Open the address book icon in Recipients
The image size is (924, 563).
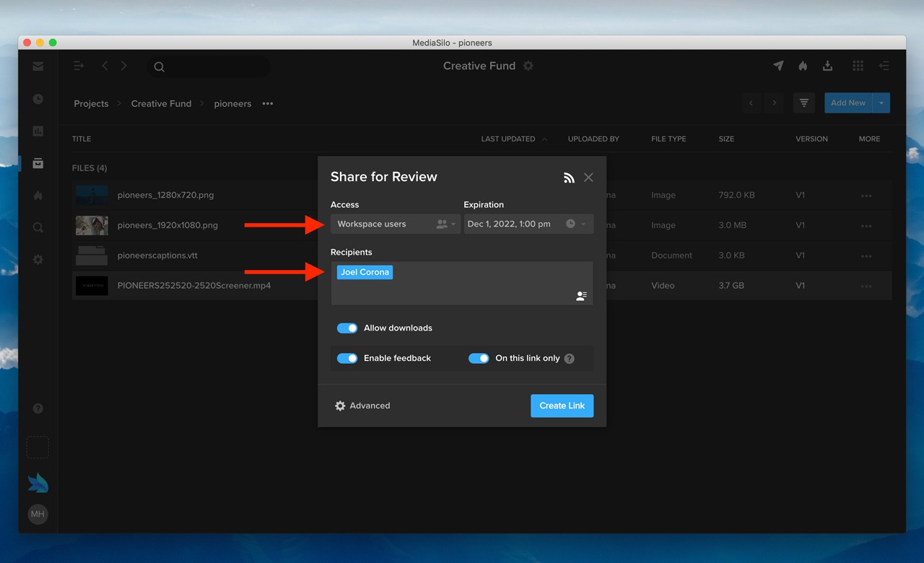(x=581, y=296)
